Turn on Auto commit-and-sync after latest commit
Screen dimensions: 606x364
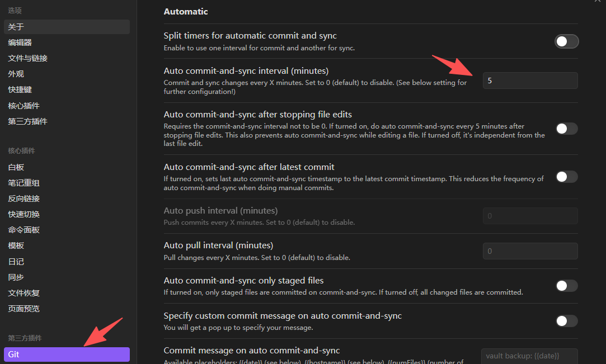click(x=567, y=177)
